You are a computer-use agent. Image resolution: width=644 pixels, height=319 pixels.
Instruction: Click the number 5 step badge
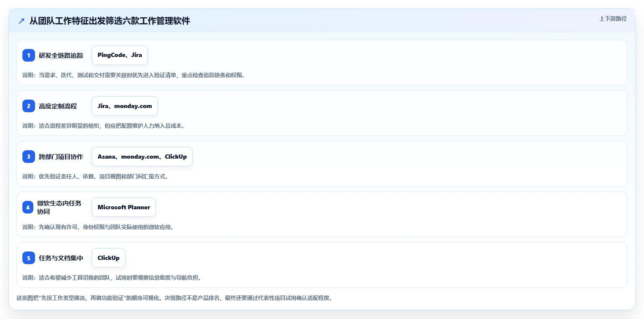(29, 258)
